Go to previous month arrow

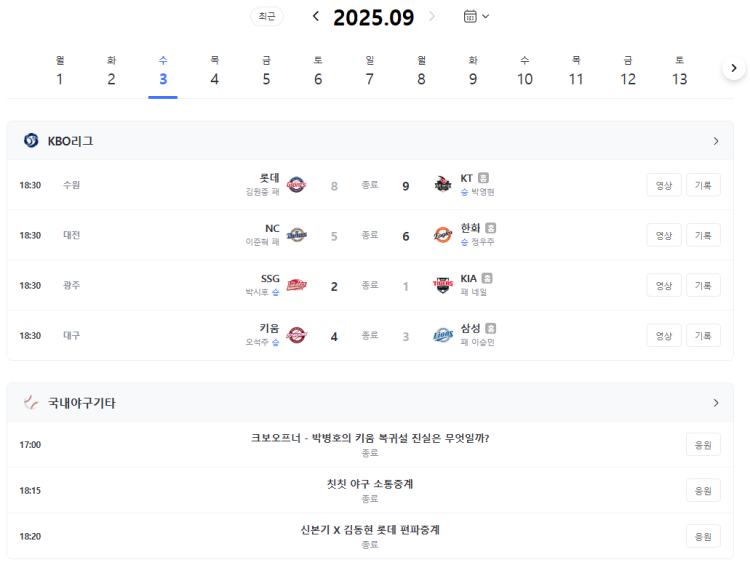(x=316, y=16)
